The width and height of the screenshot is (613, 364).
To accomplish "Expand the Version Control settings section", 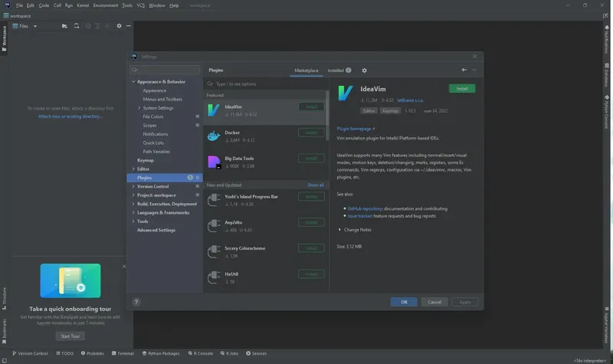I will pos(133,186).
